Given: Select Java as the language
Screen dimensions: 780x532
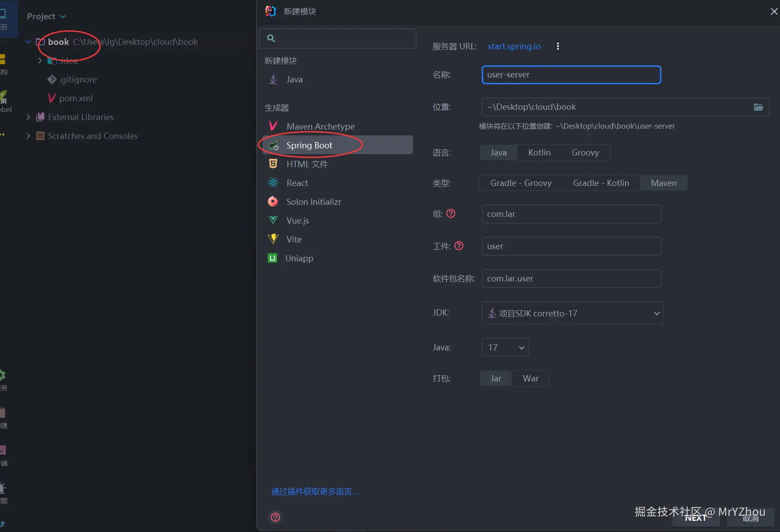Looking at the screenshot, I should pos(498,153).
